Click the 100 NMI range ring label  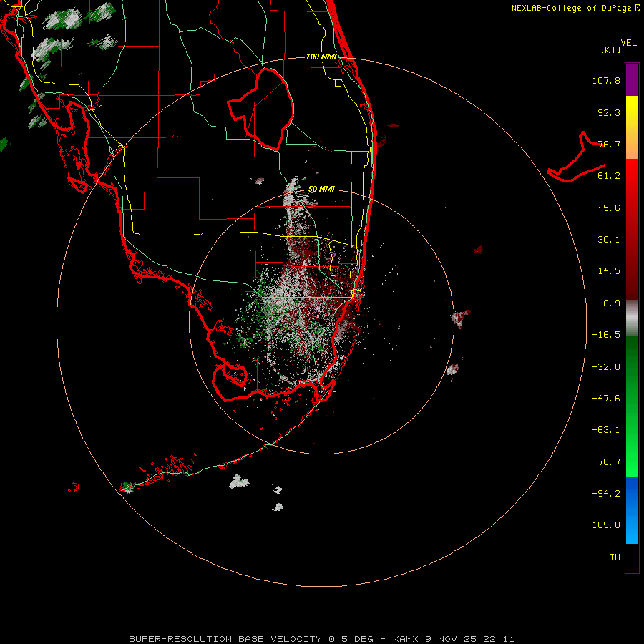pyautogui.click(x=321, y=57)
